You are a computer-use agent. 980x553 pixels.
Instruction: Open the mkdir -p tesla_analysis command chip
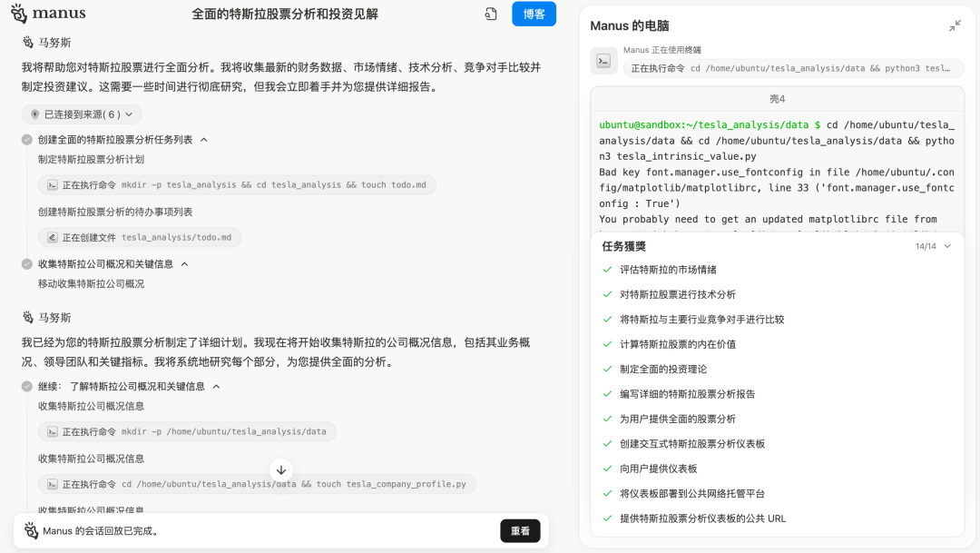237,185
